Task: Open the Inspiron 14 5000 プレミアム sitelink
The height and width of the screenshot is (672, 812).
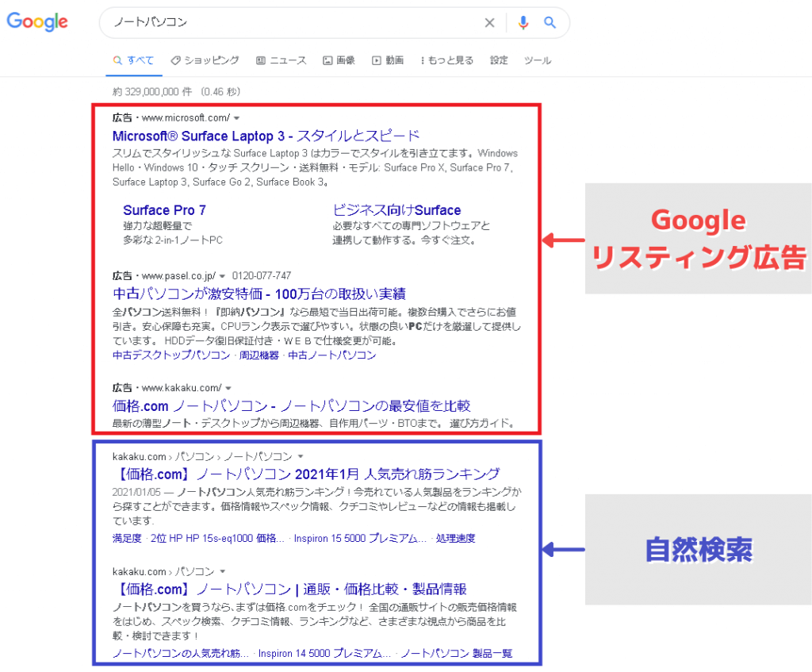Action: click(324, 653)
